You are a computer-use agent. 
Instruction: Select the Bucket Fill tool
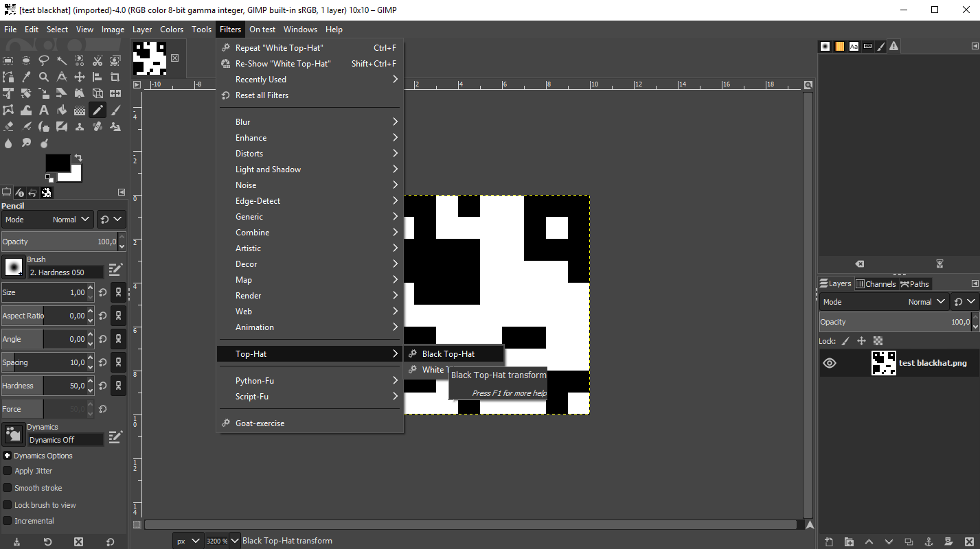pyautogui.click(x=62, y=110)
